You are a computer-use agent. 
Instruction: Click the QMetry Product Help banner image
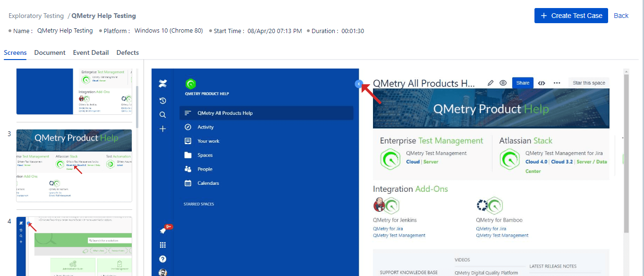click(x=491, y=109)
